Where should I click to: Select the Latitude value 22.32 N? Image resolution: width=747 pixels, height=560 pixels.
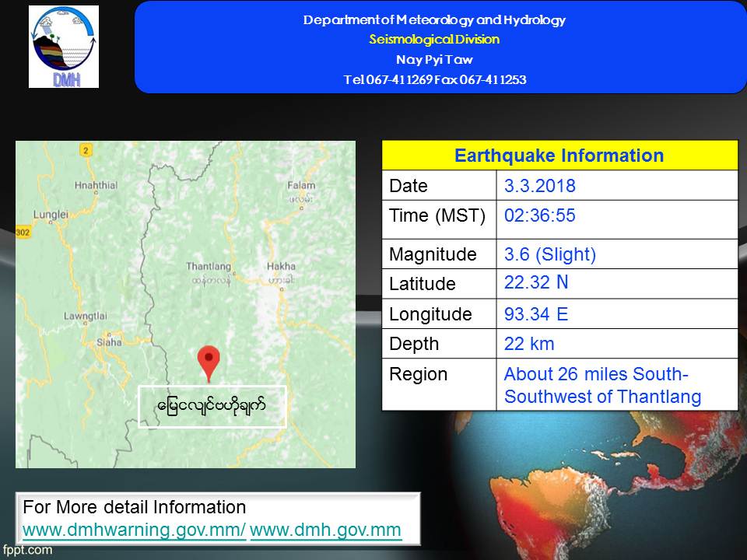pos(536,282)
